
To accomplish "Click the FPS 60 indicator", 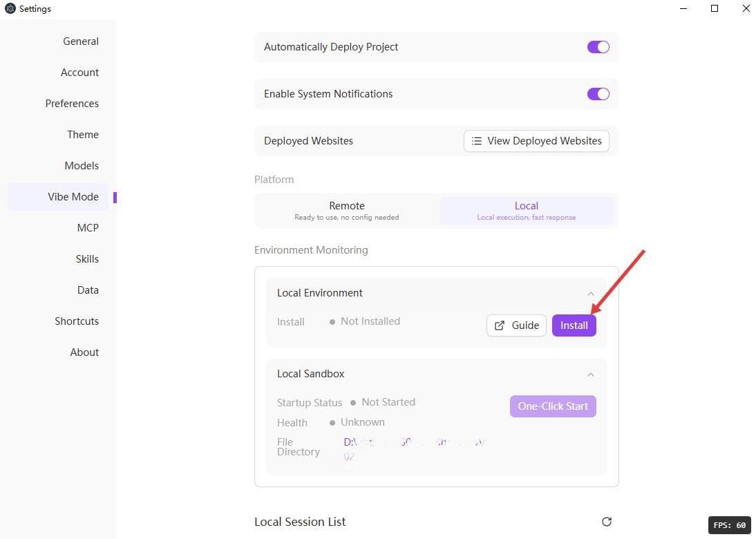I will pos(730,524).
